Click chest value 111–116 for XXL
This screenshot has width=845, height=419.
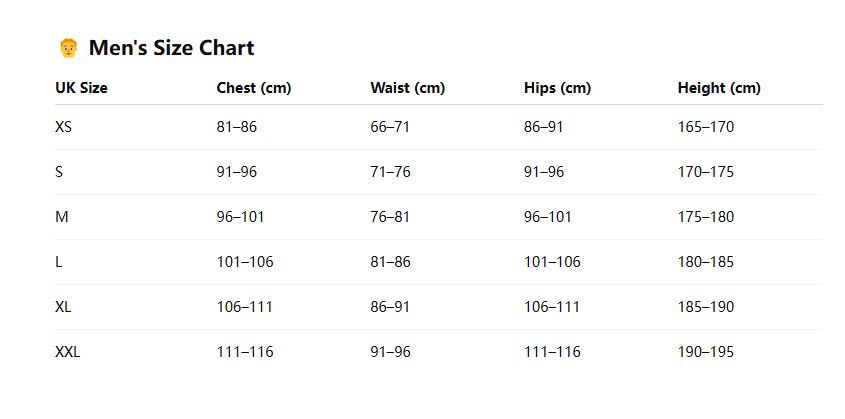tap(245, 352)
